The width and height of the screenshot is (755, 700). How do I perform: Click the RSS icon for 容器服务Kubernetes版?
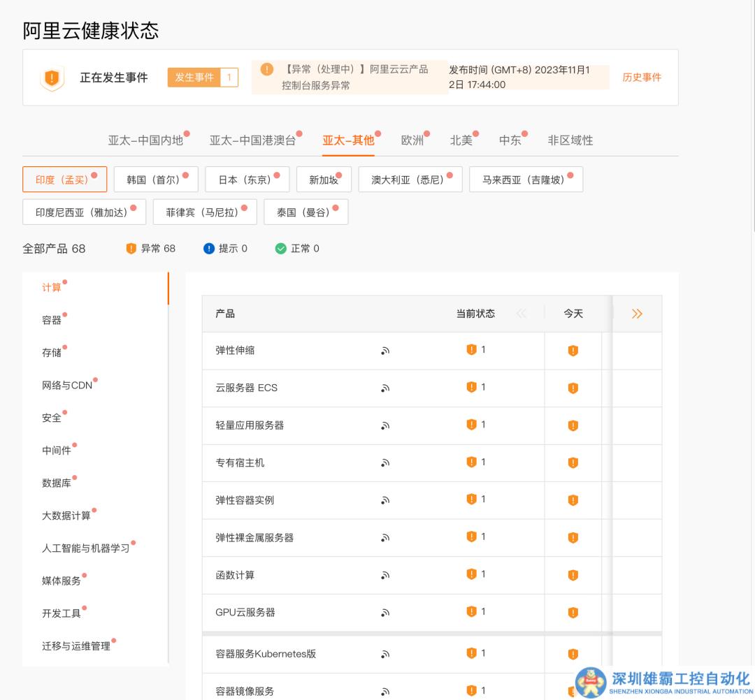point(385,654)
